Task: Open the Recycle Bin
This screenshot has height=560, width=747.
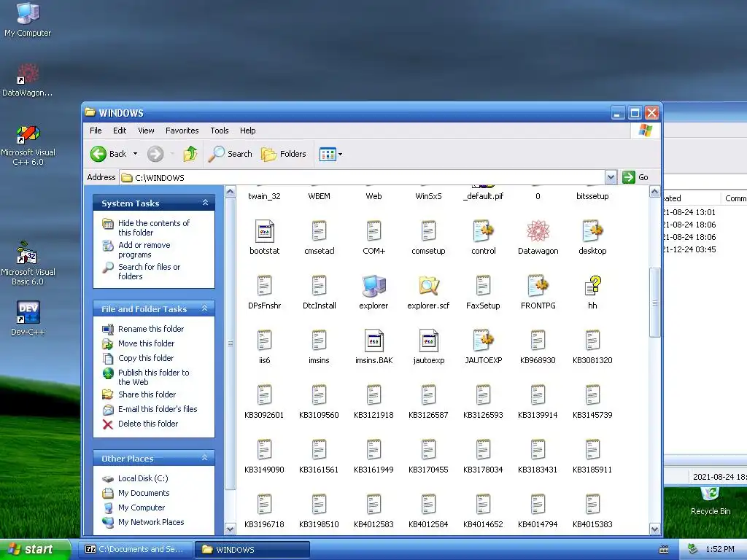Action: (711, 501)
